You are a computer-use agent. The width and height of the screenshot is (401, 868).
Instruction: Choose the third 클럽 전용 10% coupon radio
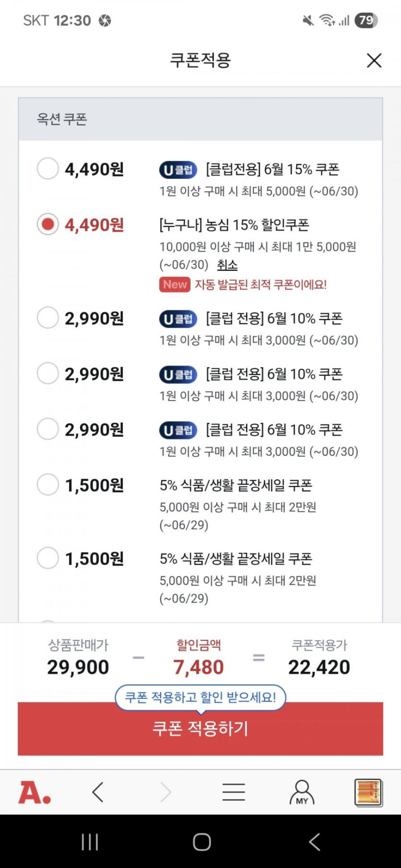click(48, 429)
